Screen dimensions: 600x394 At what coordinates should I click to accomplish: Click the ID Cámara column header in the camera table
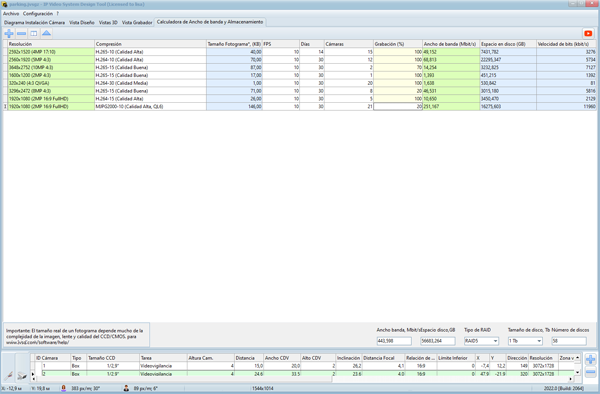[52, 358]
